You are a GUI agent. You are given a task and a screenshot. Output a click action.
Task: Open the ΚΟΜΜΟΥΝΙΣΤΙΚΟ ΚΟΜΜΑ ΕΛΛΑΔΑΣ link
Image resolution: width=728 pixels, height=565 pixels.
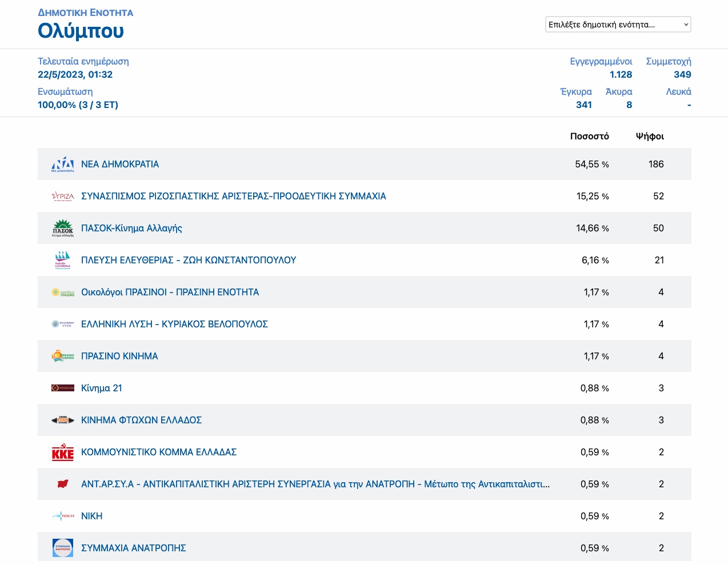point(159,452)
